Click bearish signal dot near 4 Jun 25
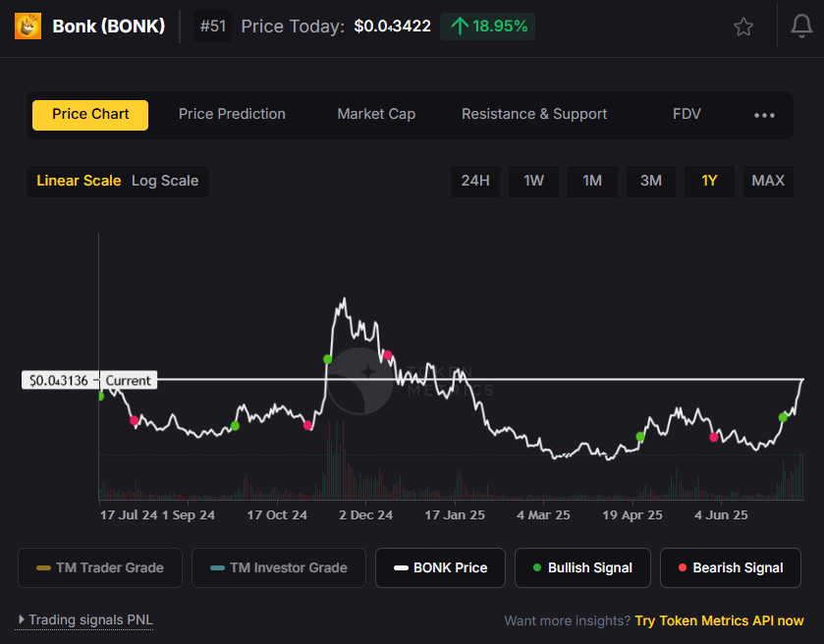This screenshot has height=644, width=824. pos(714,437)
